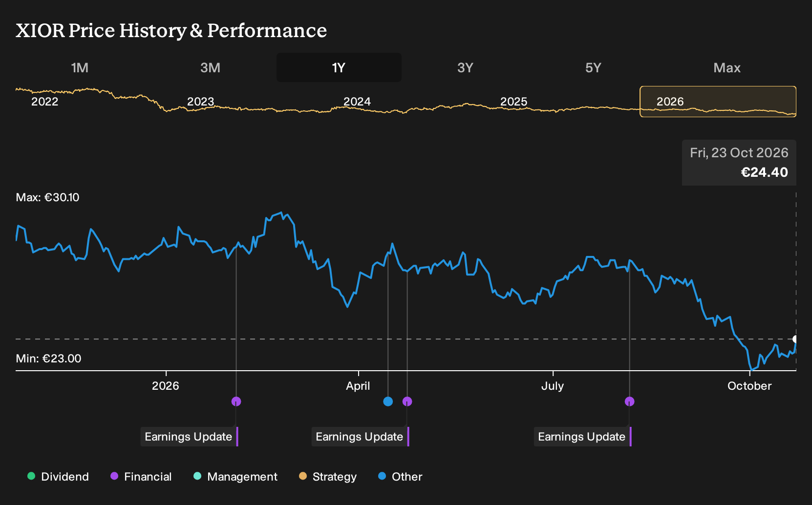This screenshot has height=505, width=812.
Task: Select the 1M time range tab
Action: tap(80, 67)
